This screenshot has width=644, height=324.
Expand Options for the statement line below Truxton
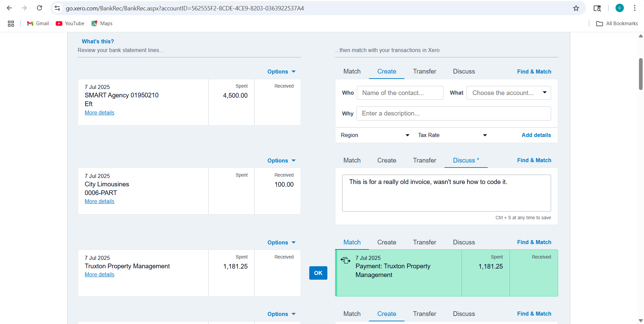click(281, 314)
